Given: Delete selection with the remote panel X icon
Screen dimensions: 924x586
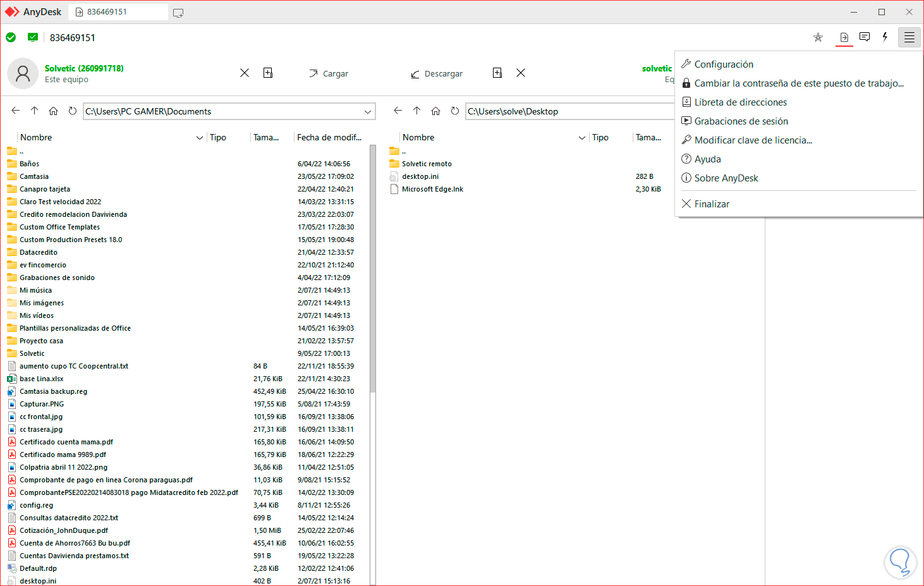Looking at the screenshot, I should coord(521,73).
